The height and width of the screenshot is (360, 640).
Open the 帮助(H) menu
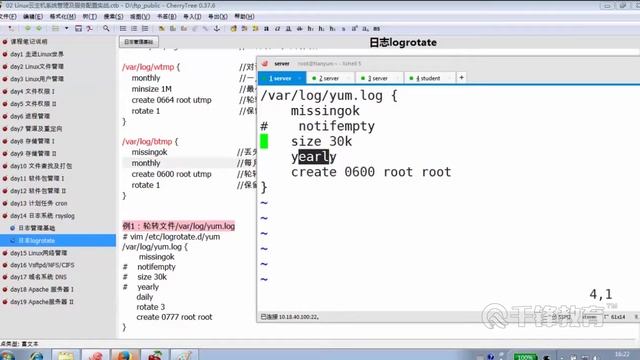(x=244, y=17)
